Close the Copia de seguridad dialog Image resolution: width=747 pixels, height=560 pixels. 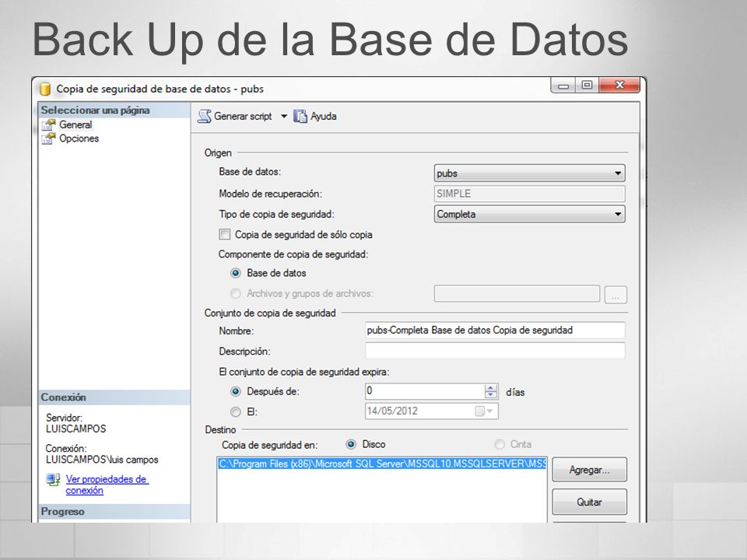tap(619, 86)
